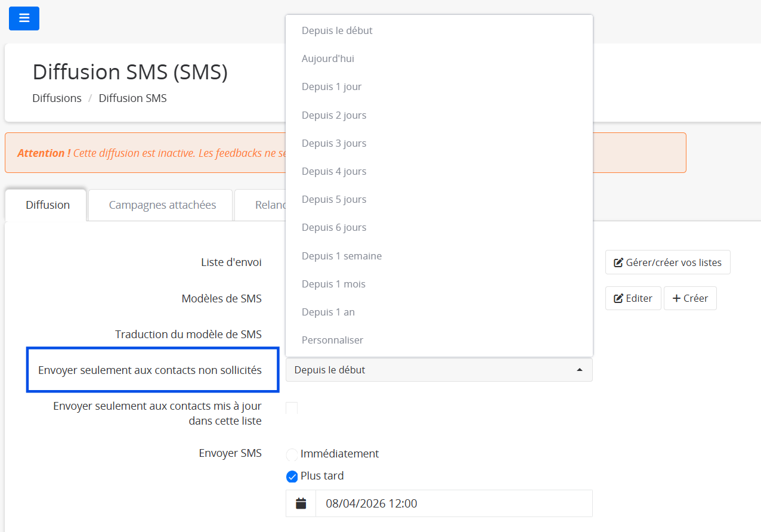
Task: Click Gérer/créer vos listes button
Action: tap(667, 262)
